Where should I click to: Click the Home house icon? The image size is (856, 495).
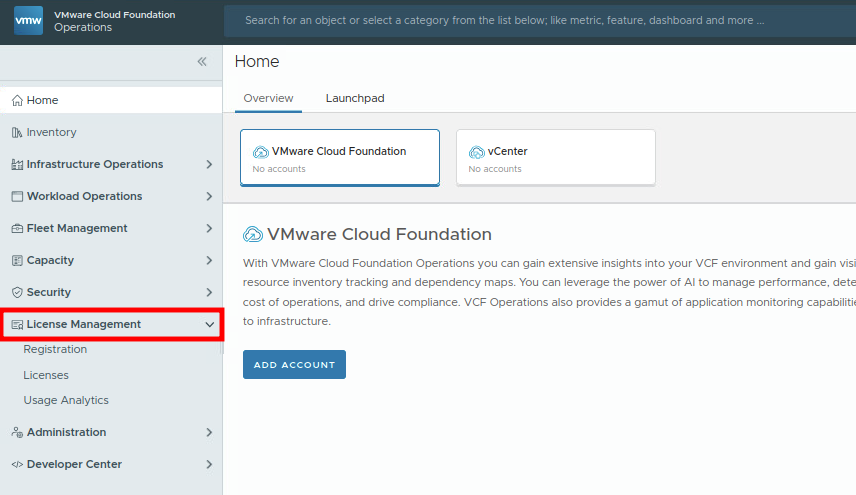tap(17, 100)
